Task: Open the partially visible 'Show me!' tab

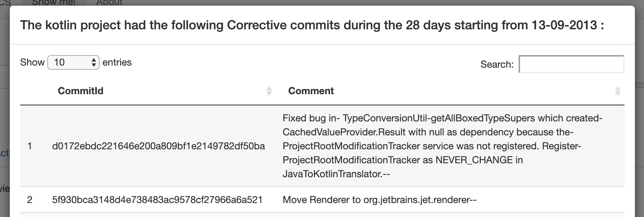Action: [x=53, y=2]
